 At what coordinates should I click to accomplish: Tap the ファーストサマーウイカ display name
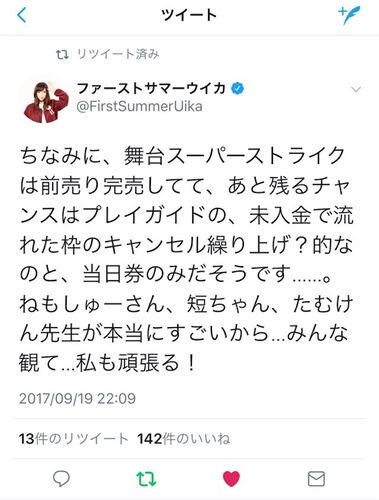152,89
